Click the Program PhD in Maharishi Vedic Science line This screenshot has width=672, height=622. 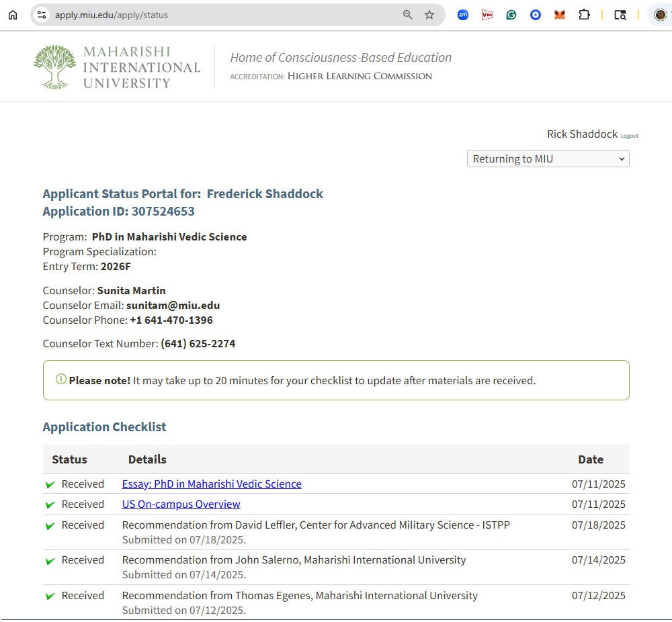[x=145, y=237]
